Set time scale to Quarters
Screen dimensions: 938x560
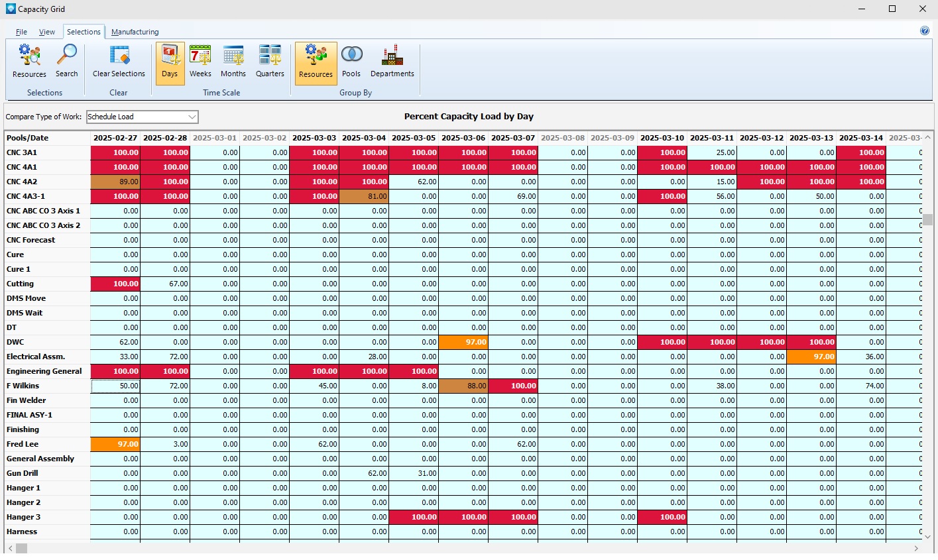coord(270,62)
